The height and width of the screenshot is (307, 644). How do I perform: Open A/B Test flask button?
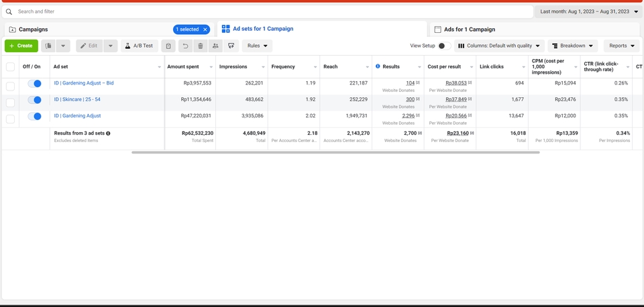(140, 46)
